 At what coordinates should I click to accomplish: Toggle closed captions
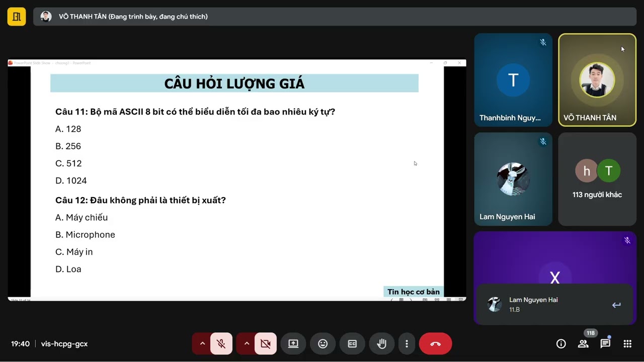352,344
